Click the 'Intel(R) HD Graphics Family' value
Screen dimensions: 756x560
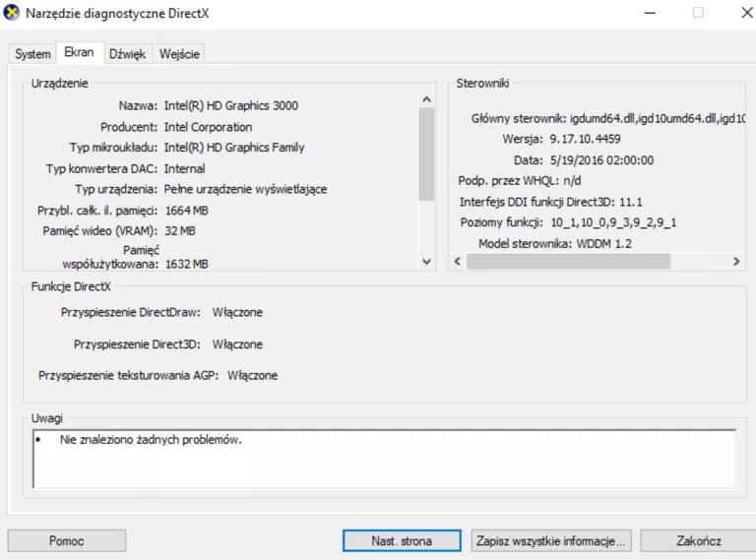tap(234, 148)
